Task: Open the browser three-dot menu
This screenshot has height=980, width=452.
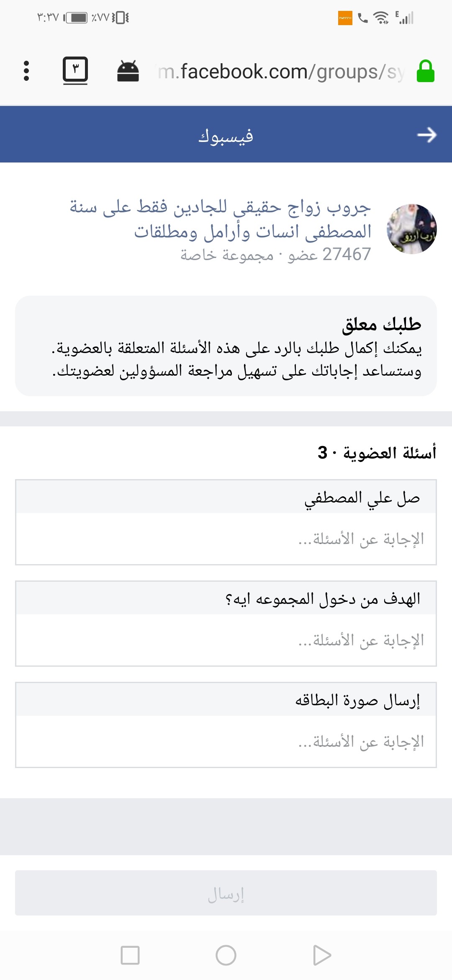Action: [x=26, y=71]
